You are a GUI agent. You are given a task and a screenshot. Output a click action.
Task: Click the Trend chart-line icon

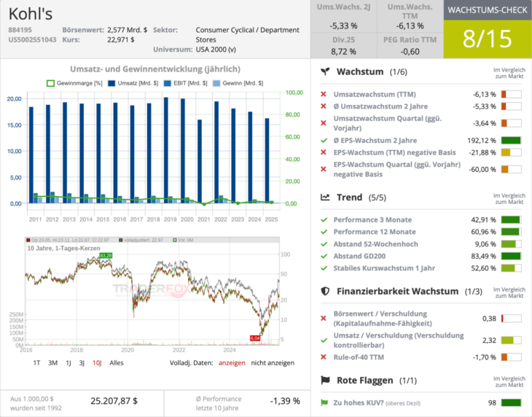(x=326, y=198)
